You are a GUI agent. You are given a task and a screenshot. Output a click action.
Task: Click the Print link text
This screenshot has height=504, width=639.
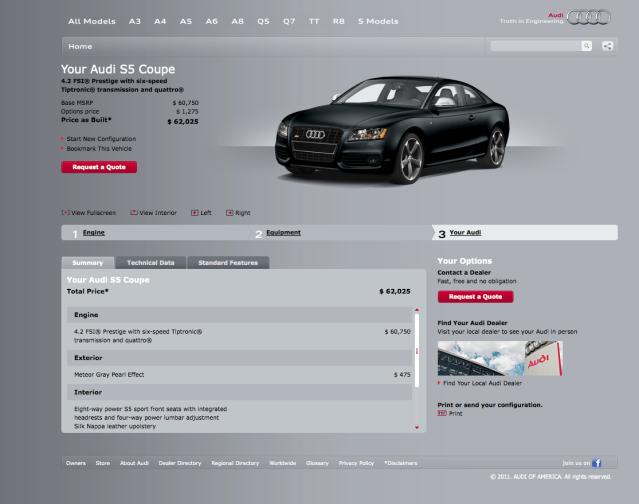click(456, 414)
